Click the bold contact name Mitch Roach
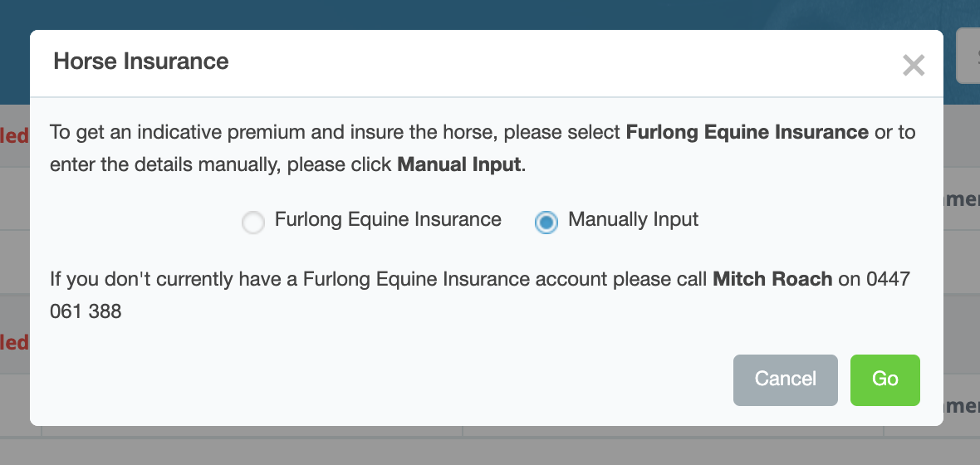The width and height of the screenshot is (980, 465). (x=772, y=279)
